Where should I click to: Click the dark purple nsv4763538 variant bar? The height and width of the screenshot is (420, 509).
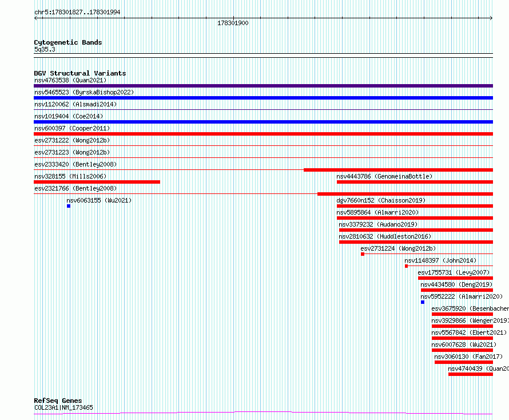263,86
